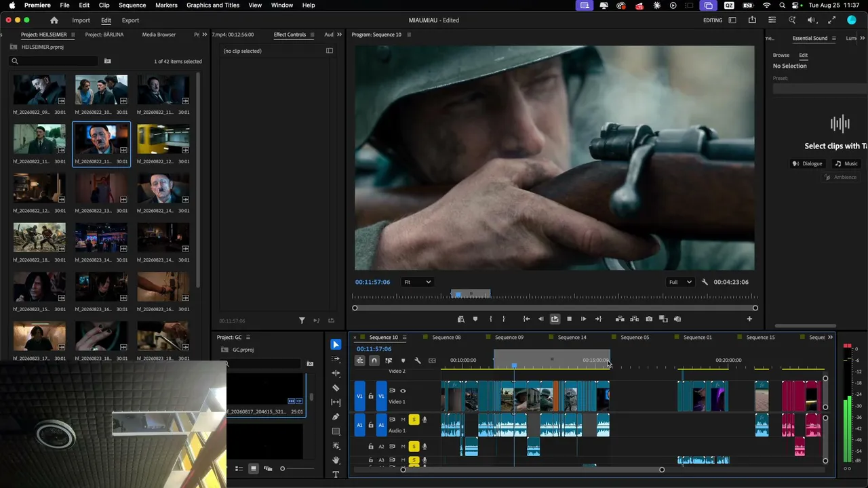Choose the Ripple Edit tool
This screenshot has width=868, height=488.
coord(336,373)
